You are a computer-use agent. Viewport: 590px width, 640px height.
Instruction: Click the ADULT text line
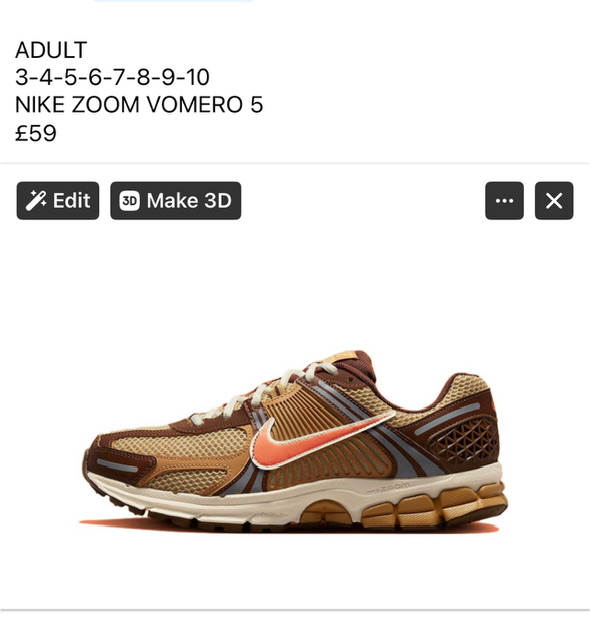point(51,50)
